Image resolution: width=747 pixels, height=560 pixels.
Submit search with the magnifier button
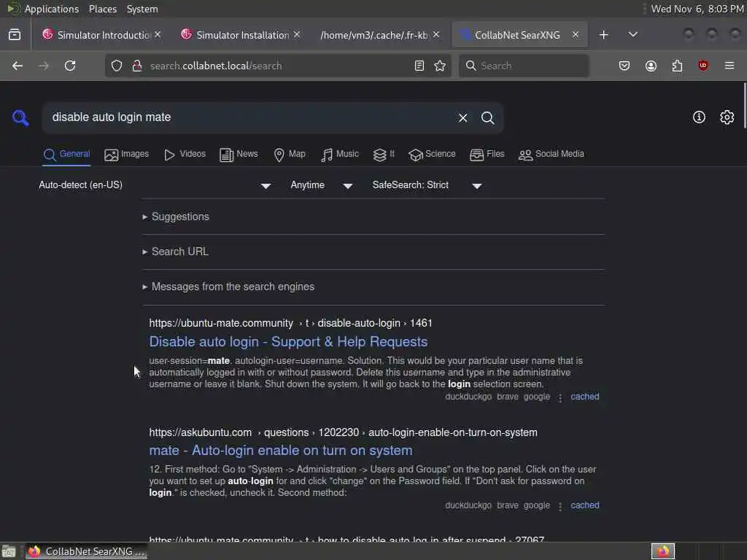pos(487,117)
